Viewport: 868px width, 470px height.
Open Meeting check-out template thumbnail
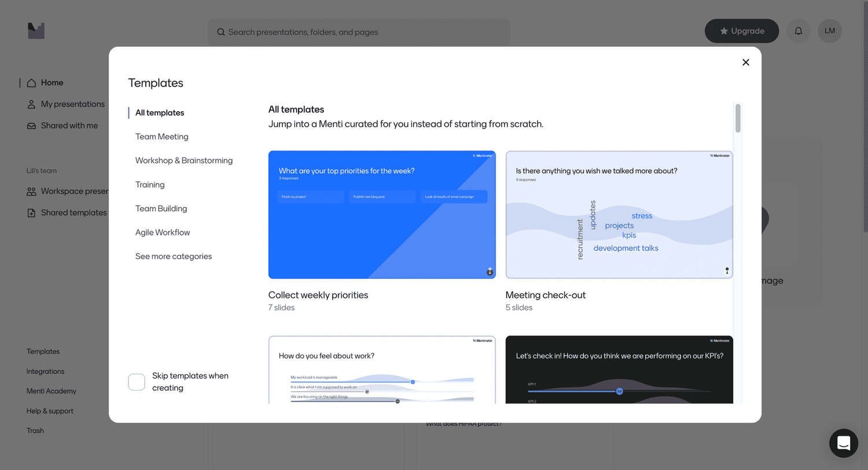tap(619, 215)
